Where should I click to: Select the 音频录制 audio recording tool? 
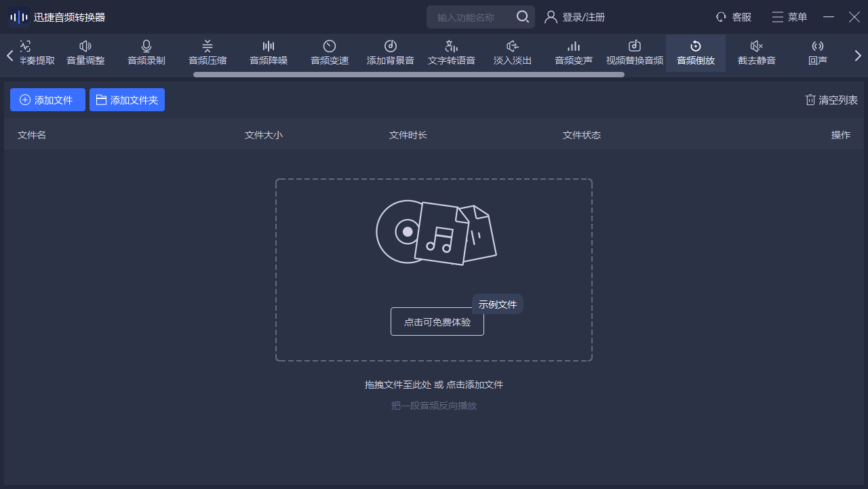click(146, 53)
